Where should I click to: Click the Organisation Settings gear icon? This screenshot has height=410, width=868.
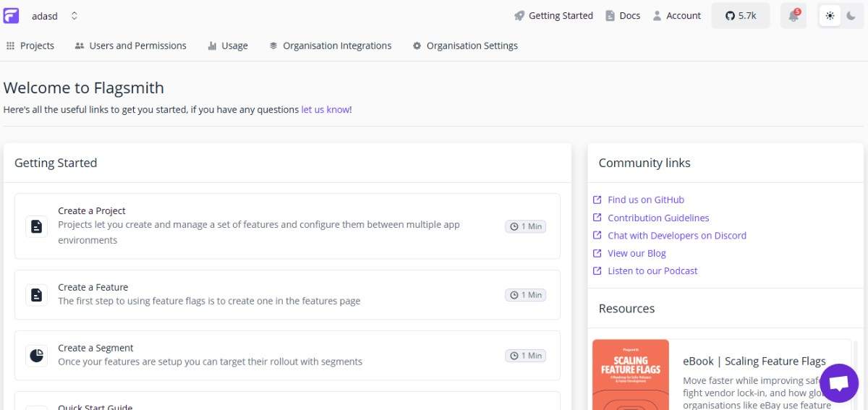(417, 46)
